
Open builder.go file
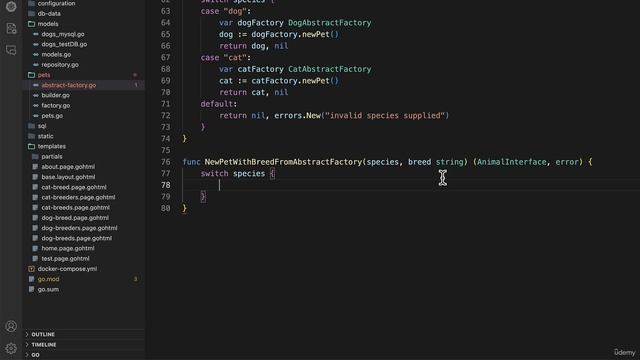click(56, 95)
